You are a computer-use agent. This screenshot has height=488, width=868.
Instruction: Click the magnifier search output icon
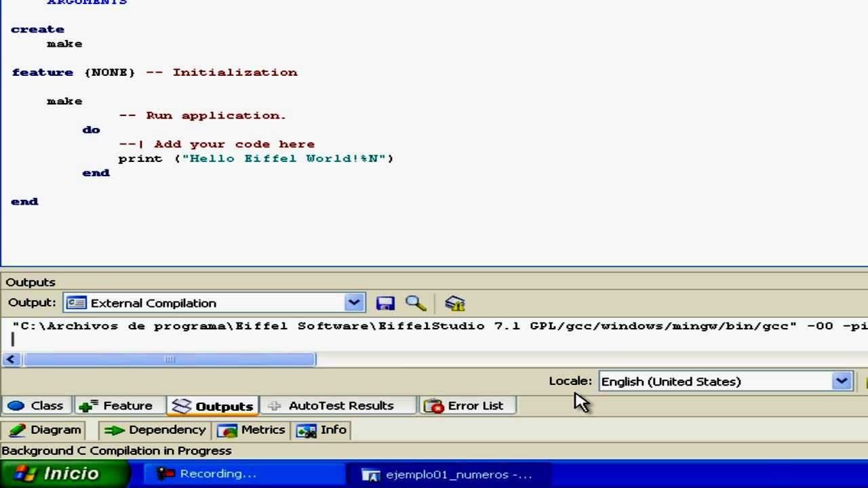415,303
